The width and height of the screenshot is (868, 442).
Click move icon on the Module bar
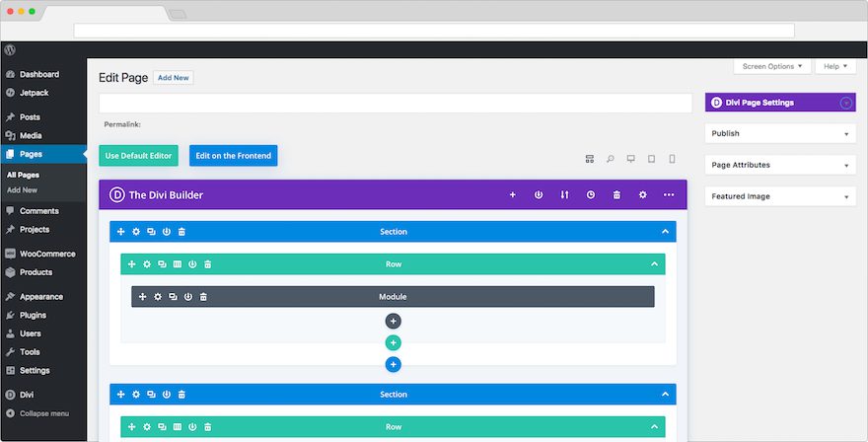point(142,297)
